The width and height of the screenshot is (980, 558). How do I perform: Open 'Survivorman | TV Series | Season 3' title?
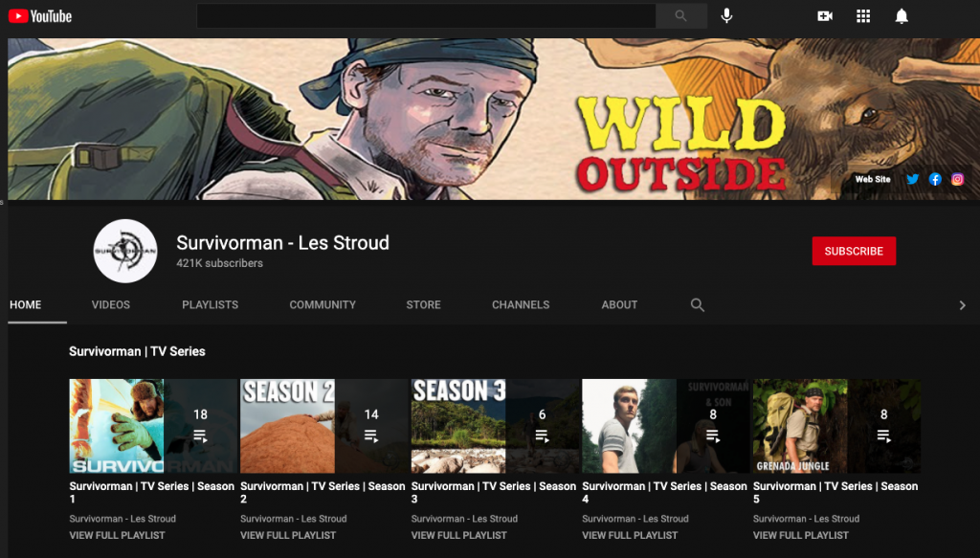(494, 492)
